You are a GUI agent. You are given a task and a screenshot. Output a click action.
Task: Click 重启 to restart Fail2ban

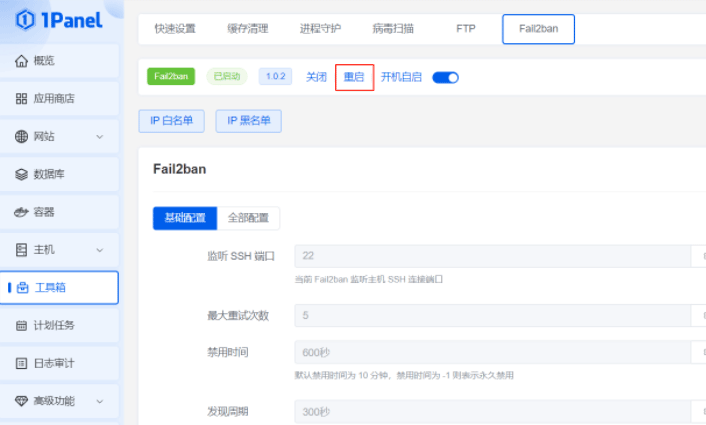tap(354, 77)
